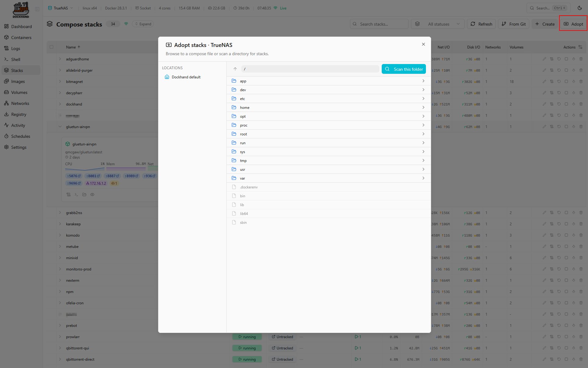Click the Dockhand logo
This screenshot has height=368, width=588.
tap(21, 10)
